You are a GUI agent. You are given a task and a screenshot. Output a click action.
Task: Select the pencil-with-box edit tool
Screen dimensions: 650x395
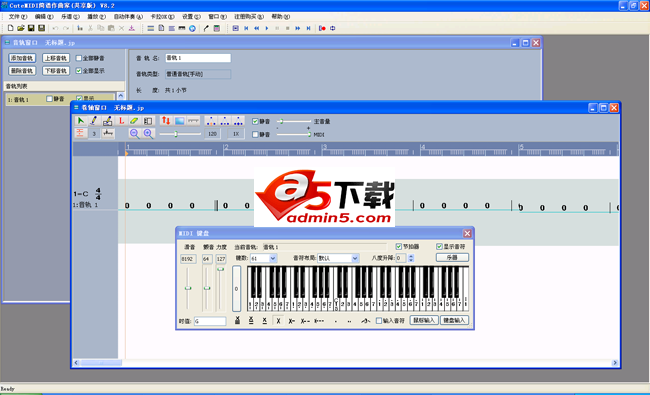[x=107, y=121]
